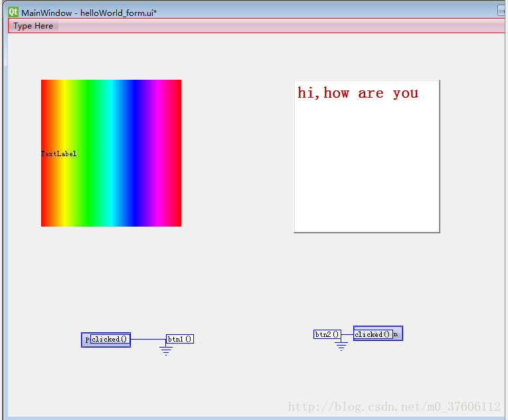Click ground symbol beneath btn1() connection
508x420 pixels.
tap(166, 351)
